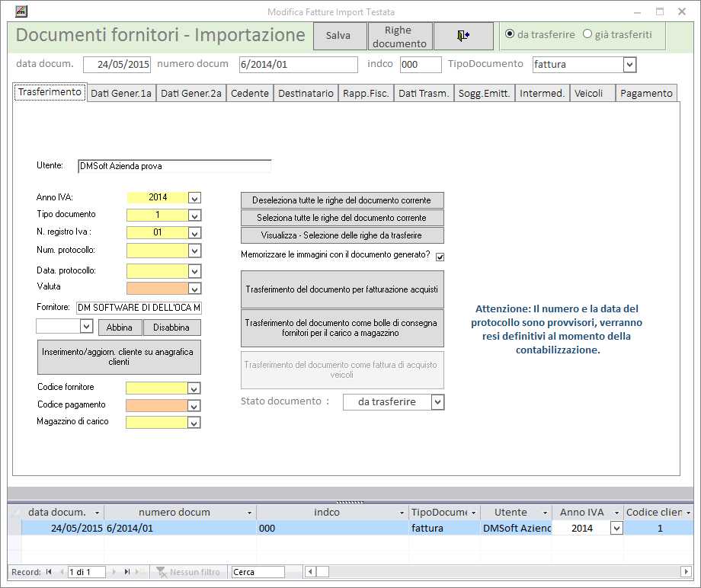Open the Stato documento dropdown

(437, 402)
